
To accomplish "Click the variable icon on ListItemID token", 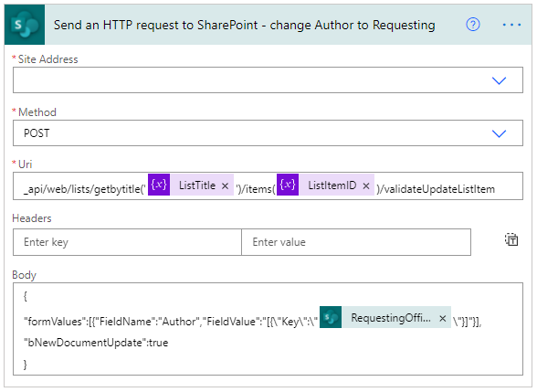I will [x=288, y=185].
